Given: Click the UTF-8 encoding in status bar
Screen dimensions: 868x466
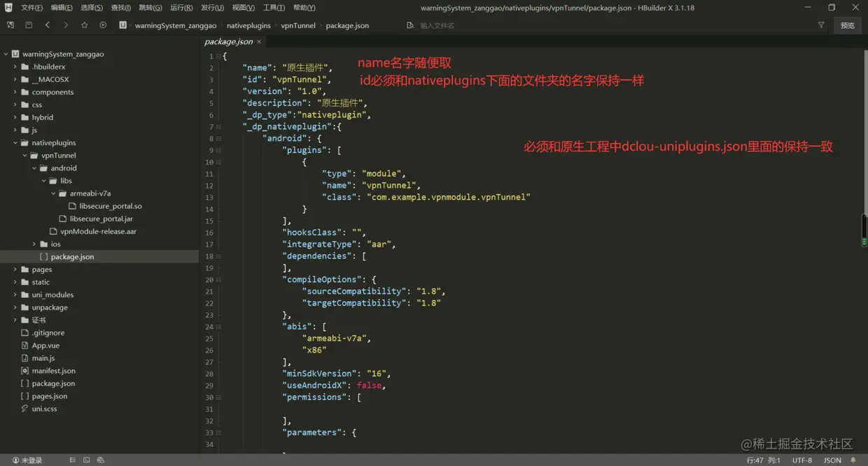Looking at the screenshot, I should coord(802,460).
